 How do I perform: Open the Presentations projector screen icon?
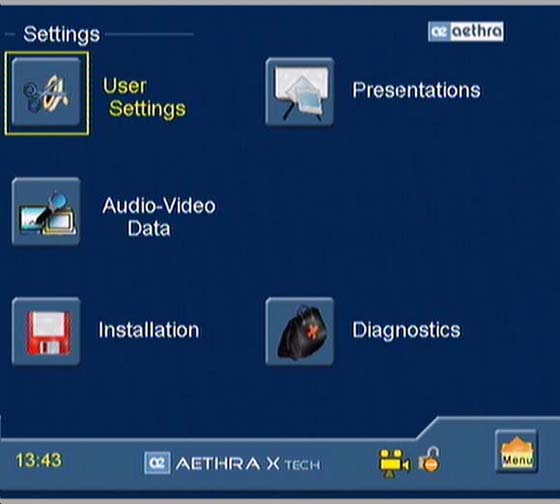click(x=300, y=92)
